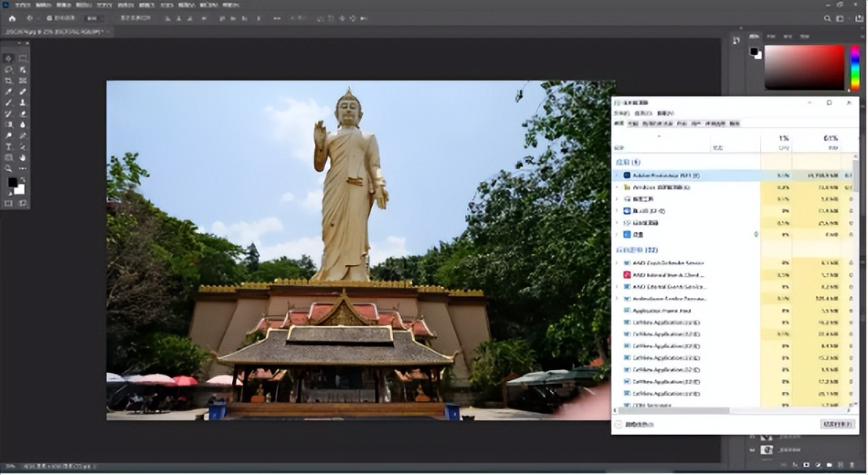Select the Hand tool
This screenshot has width=868, height=475.
click(x=23, y=158)
